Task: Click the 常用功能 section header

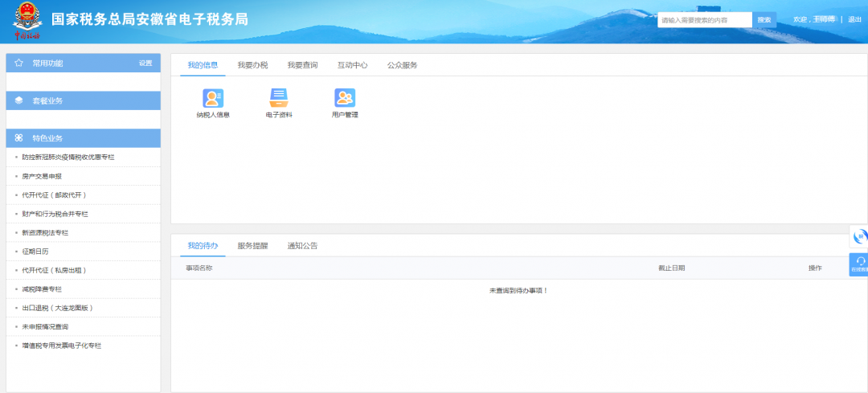Action: pos(83,63)
